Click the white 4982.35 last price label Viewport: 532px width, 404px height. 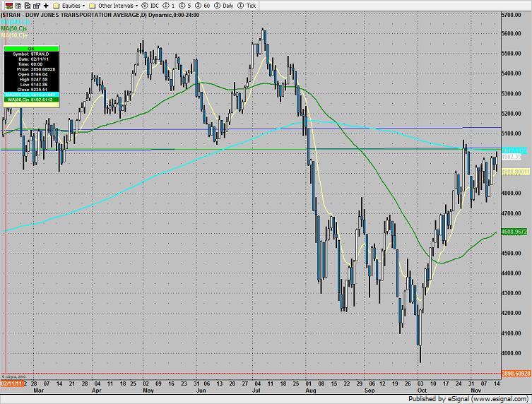[x=512, y=157]
